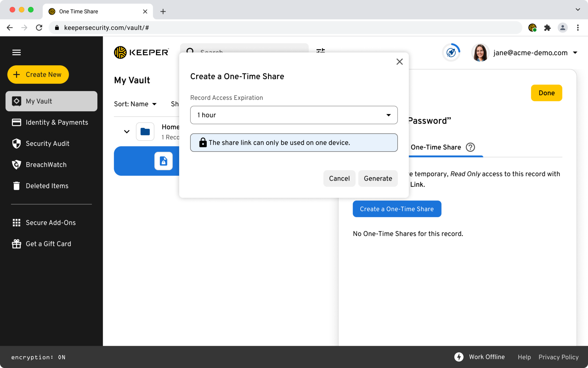Select the 1 hour expiration dropdown
This screenshot has height=368, width=588.
point(293,115)
